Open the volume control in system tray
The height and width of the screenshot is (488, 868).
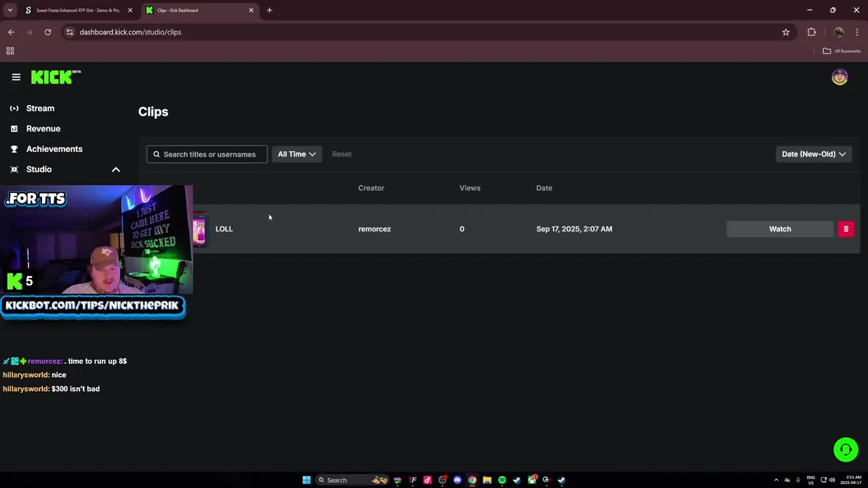click(832, 480)
